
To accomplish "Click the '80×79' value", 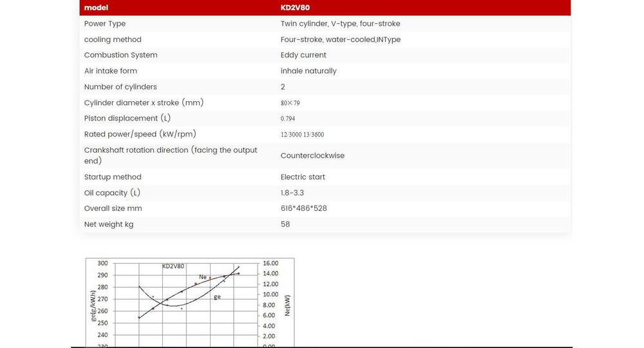I will tap(290, 102).
